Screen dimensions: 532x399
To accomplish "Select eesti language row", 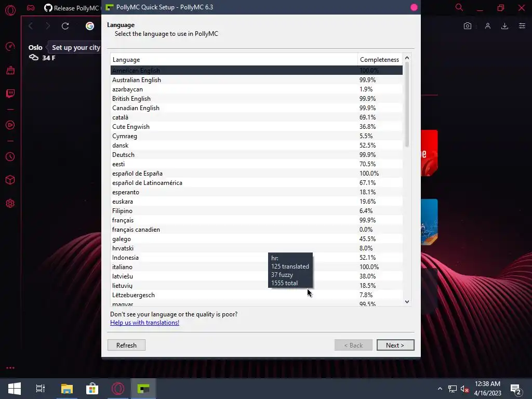I will [x=257, y=164].
